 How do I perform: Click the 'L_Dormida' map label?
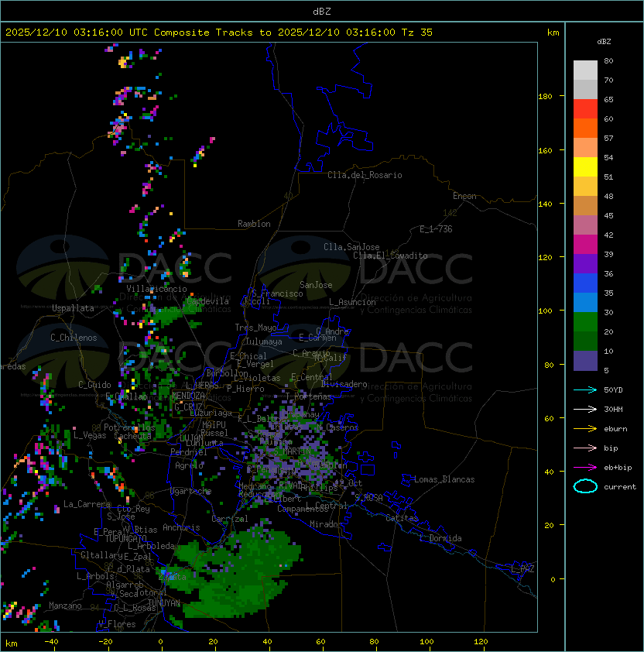440,538
